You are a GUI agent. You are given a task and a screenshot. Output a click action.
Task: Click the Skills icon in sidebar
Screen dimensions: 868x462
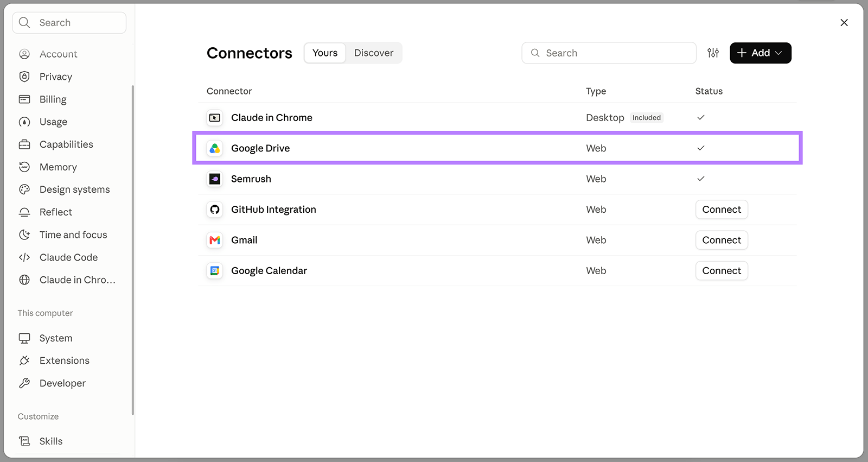point(24,441)
